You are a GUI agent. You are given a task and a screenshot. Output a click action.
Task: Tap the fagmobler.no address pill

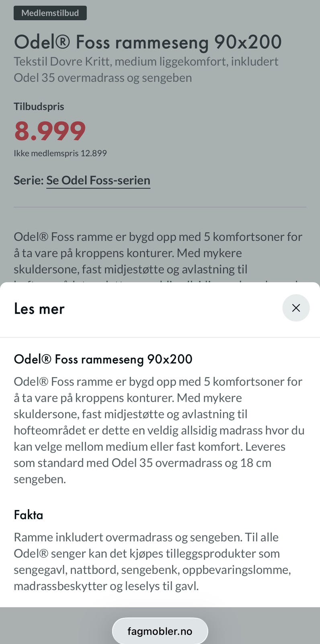click(160, 631)
